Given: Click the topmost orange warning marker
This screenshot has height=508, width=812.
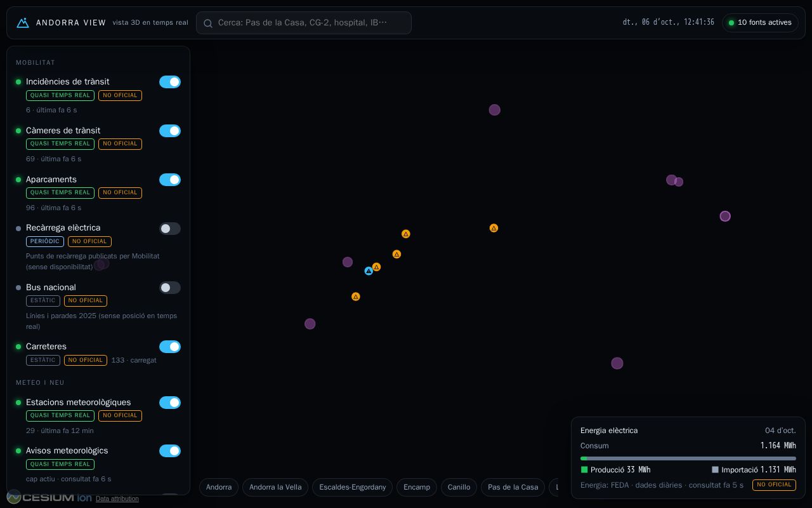Looking at the screenshot, I should (406, 234).
